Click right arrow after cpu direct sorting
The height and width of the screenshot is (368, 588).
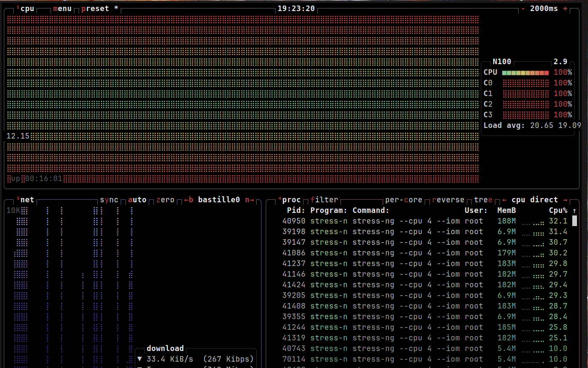click(x=565, y=200)
